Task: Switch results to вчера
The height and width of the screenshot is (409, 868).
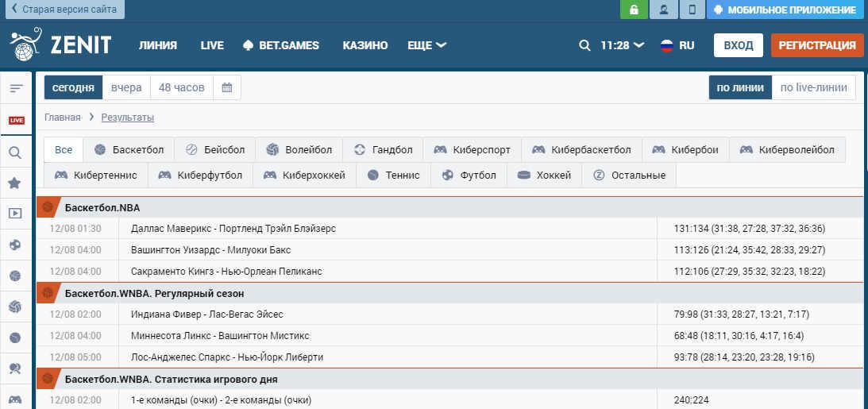Action: [126, 87]
